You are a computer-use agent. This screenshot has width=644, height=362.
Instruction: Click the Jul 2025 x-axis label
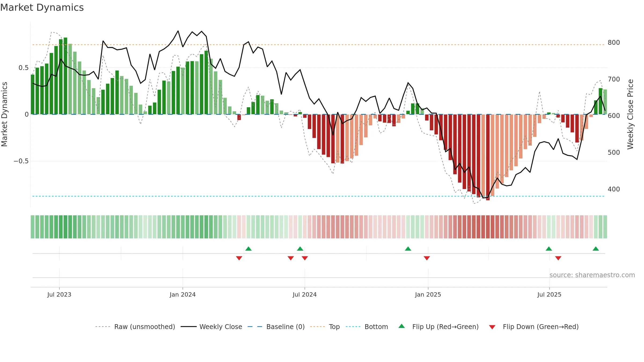(549, 294)
